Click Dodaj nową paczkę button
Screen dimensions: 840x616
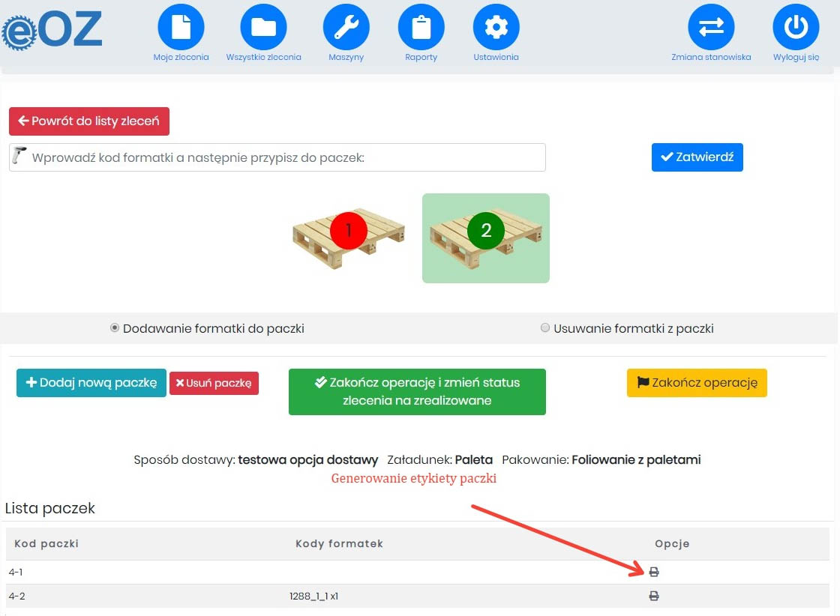pos(91,383)
